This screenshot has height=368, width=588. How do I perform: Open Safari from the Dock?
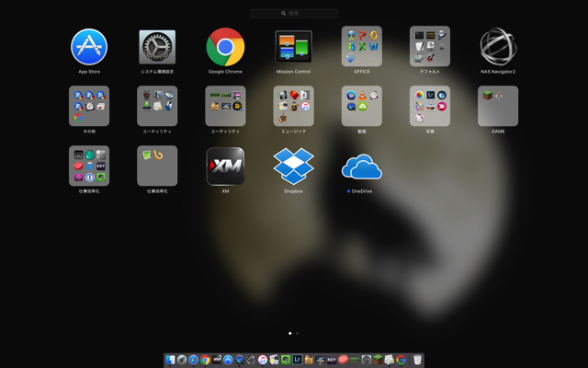click(194, 360)
